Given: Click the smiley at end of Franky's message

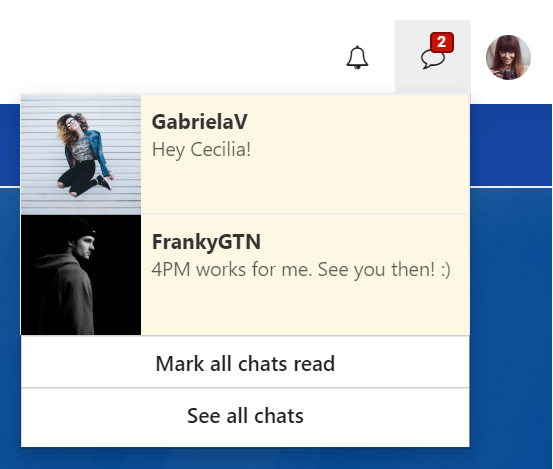Looking at the screenshot, I should tap(445, 270).
